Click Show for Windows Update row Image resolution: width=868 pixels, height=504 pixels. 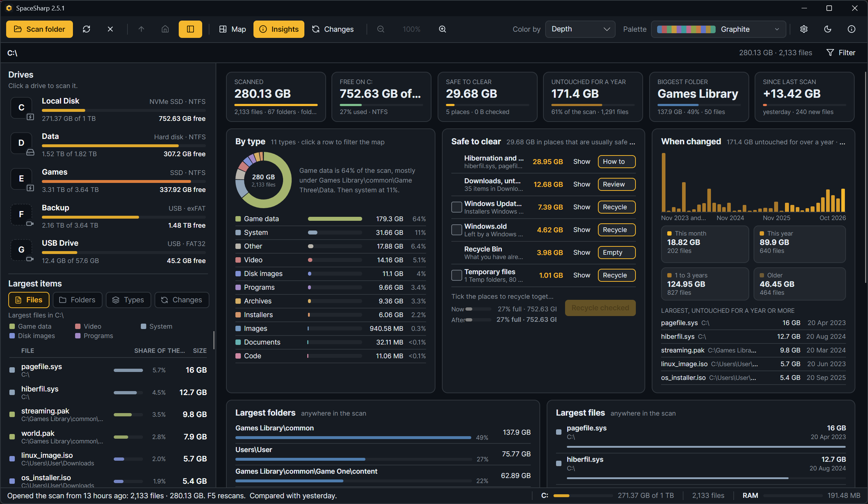(582, 207)
